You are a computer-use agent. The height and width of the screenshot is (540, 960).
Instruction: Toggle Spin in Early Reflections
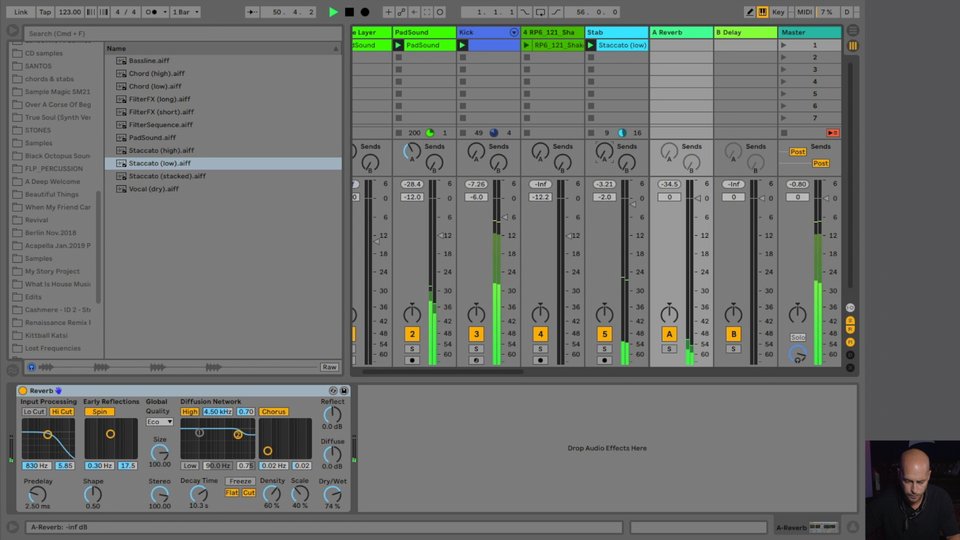pos(99,412)
